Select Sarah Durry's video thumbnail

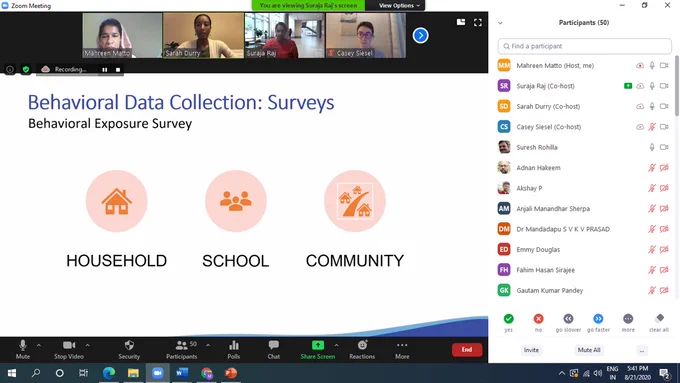[203, 36]
